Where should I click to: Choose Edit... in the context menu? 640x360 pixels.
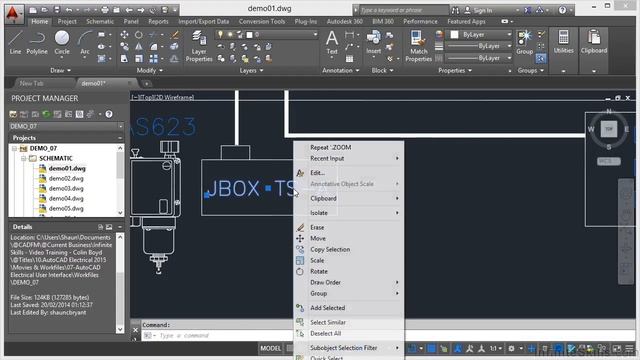point(317,173)
